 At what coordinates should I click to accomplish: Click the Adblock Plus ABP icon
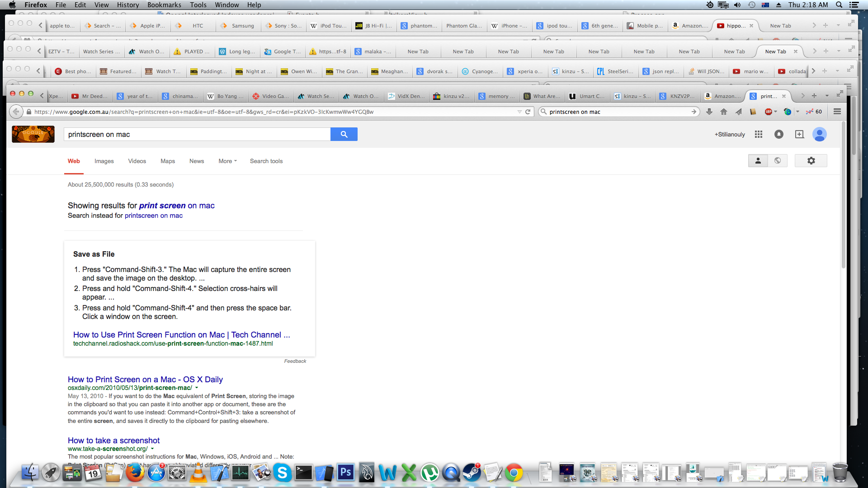[768, 112]
